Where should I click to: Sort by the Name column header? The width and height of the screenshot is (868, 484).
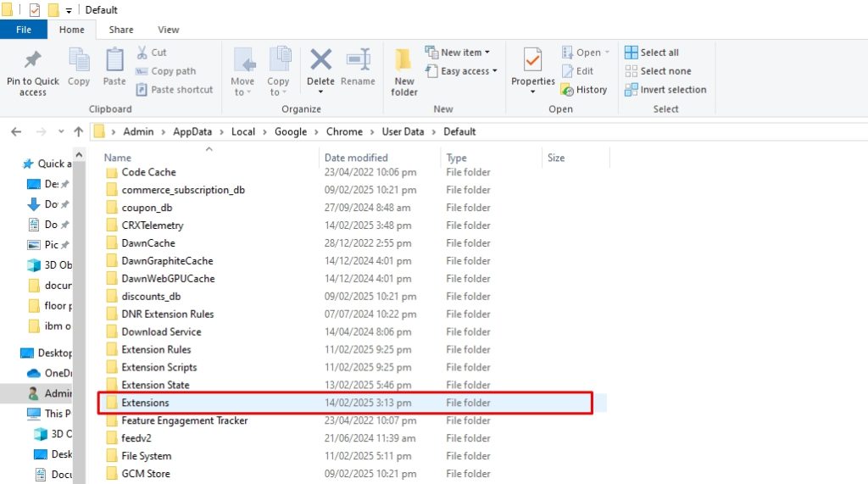pos(118,158)
